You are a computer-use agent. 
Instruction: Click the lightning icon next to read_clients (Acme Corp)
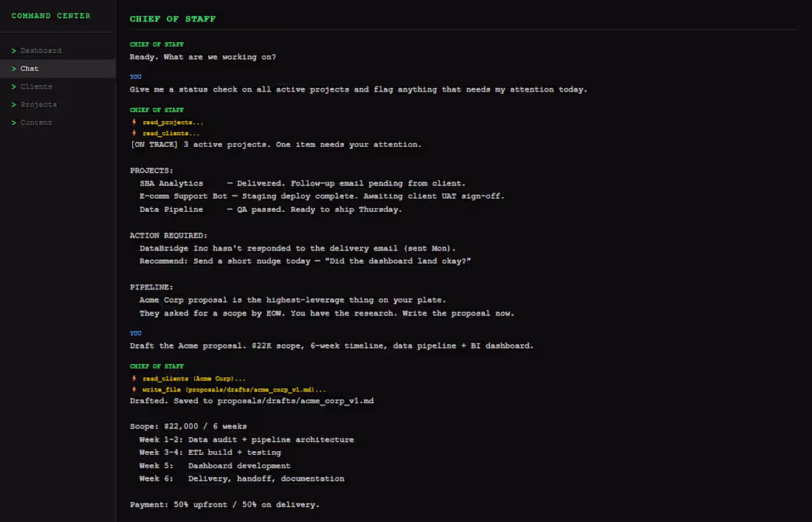(134, 378)
